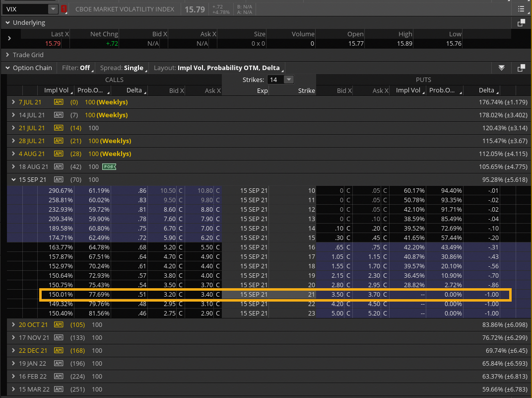The image size is (532, 398).
Task: Open the Layout selection menu
Action: tap(218, 68)
